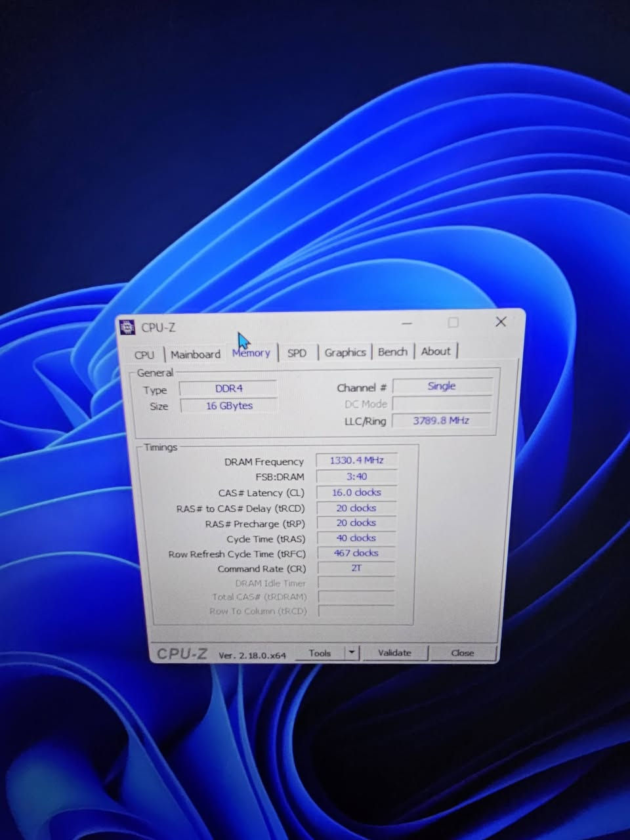
Task: Go to the SPD tab
Action: 297,353
